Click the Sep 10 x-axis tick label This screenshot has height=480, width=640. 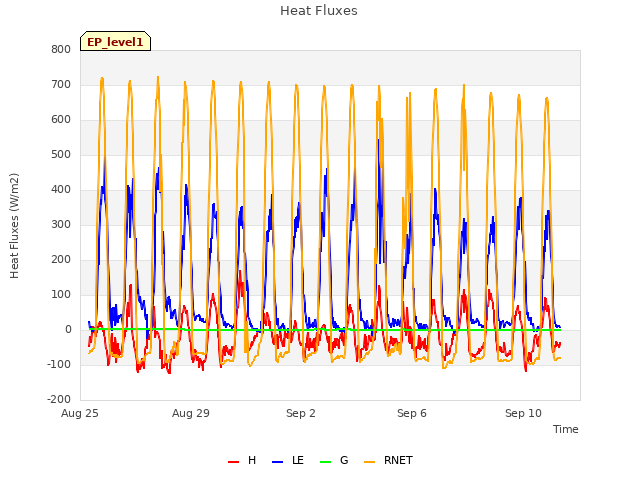523,413
